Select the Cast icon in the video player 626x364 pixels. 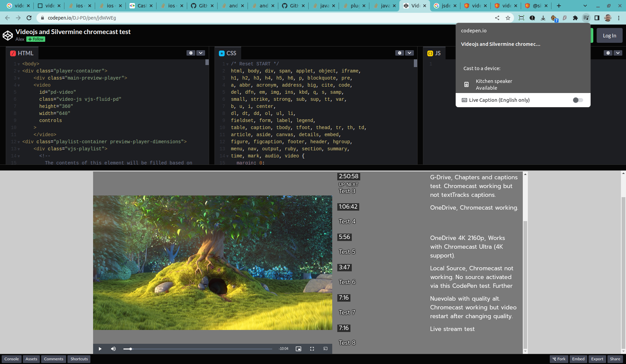pos(325,348)
